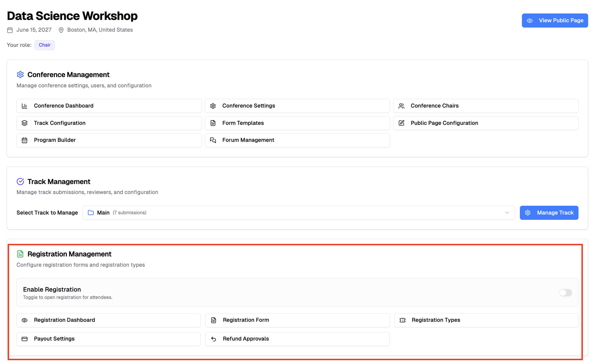Click the Manage Track button
This screenshot has height=364, width=616.
click(549, 213)
